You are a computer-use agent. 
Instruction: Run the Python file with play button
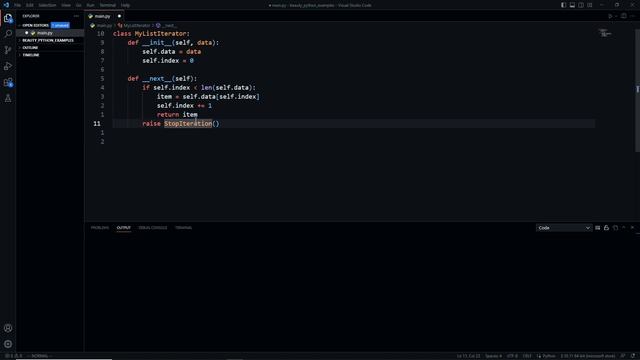pyautogui.click(x=610, y=16)
